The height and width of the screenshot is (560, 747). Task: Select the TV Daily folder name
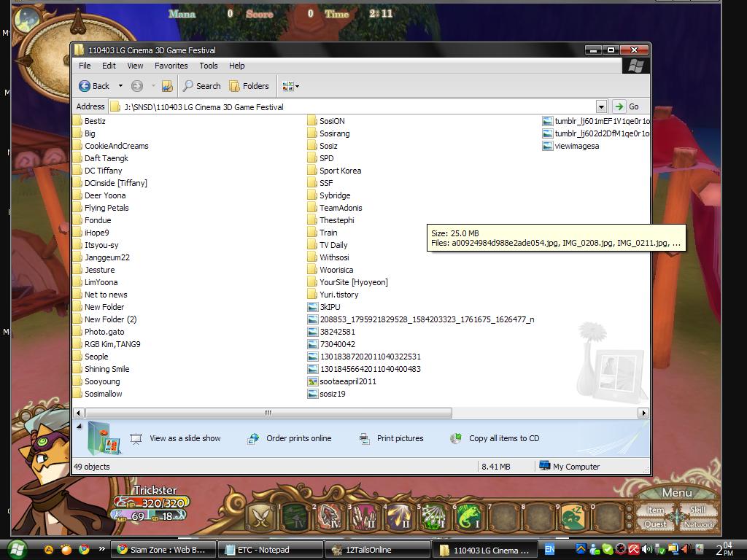[333, 245]
